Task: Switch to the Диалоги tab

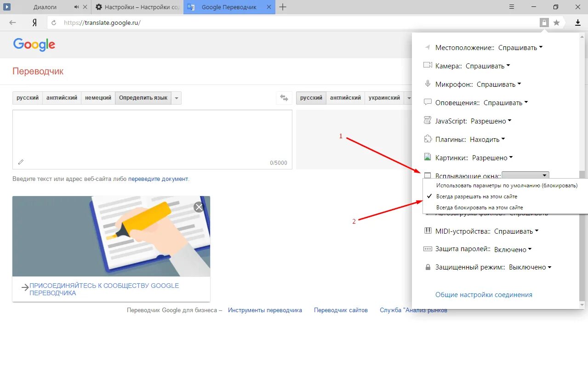Action: click(x=46, y=7)
